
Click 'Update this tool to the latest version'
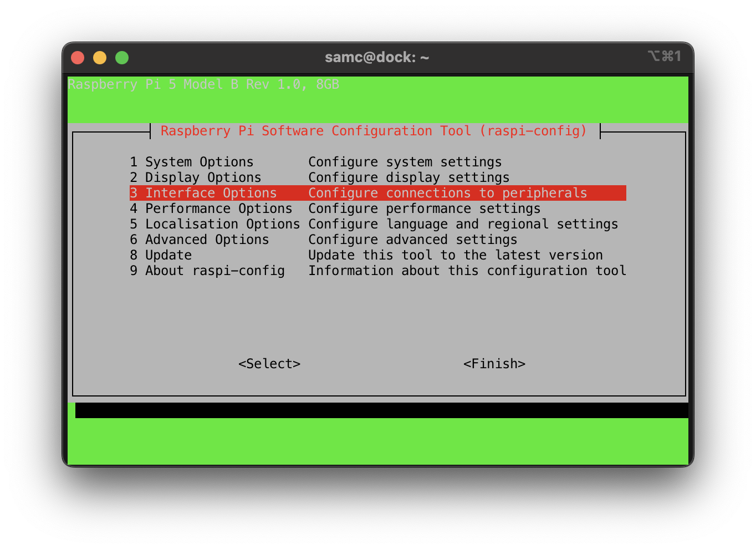[x=456, y=255]
